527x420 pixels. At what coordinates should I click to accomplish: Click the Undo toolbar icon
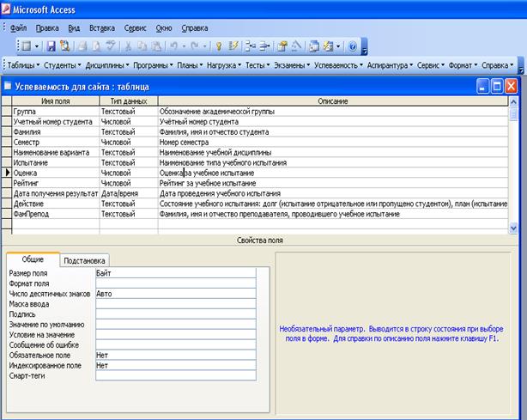[175, 46]
